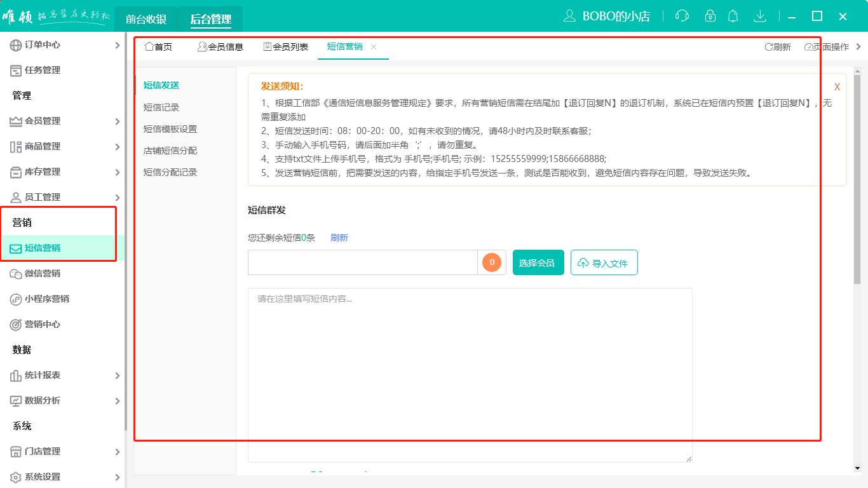The width and height of the screenshot is (868, 488).
Task: Expand the 库存管理 chevron
Action: [117, 172]
